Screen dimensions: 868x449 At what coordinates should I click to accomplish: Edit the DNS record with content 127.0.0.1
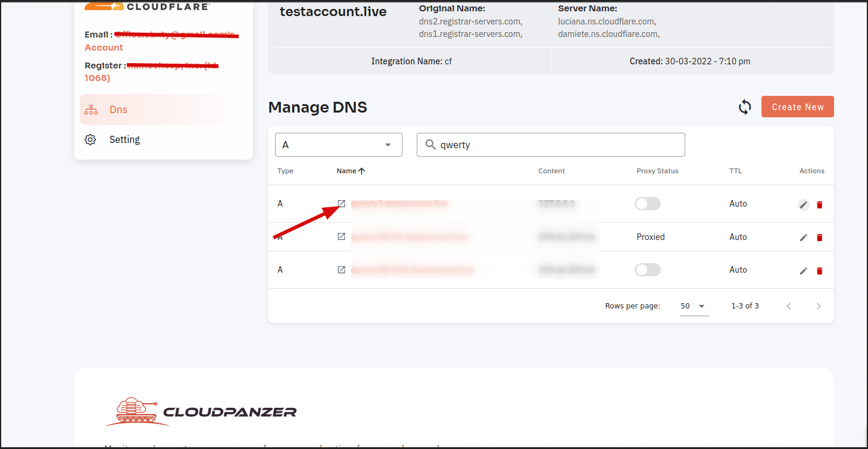pos(804,205)
